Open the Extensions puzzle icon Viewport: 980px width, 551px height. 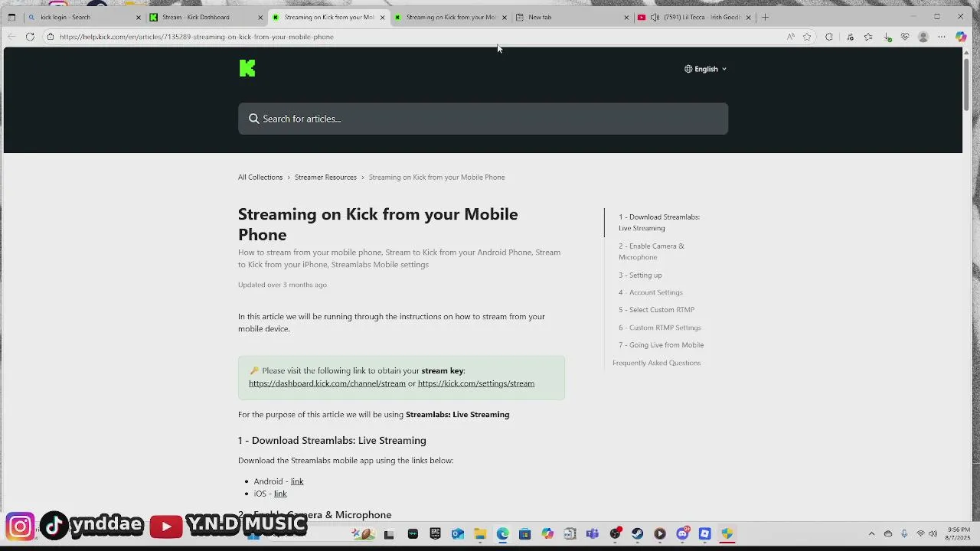tap(828, 37)
